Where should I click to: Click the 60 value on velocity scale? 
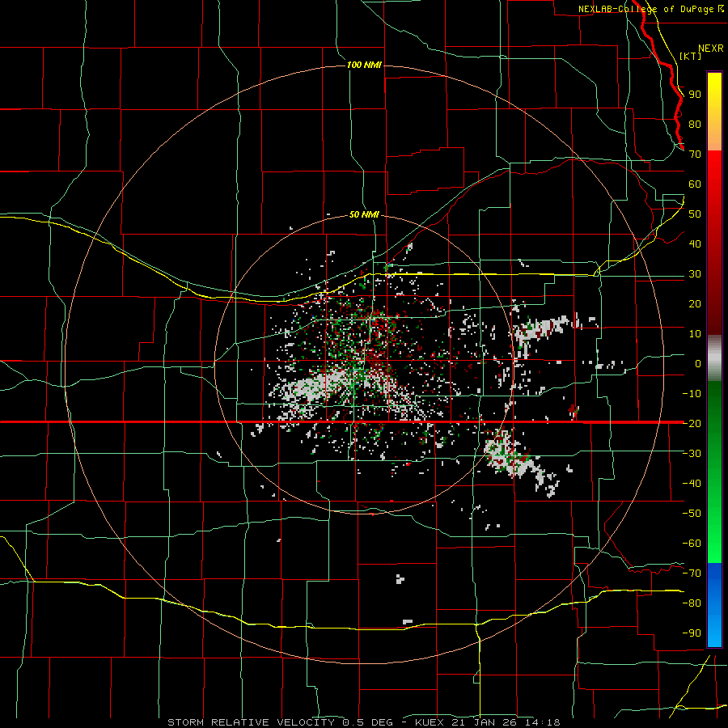coord(695,184)
